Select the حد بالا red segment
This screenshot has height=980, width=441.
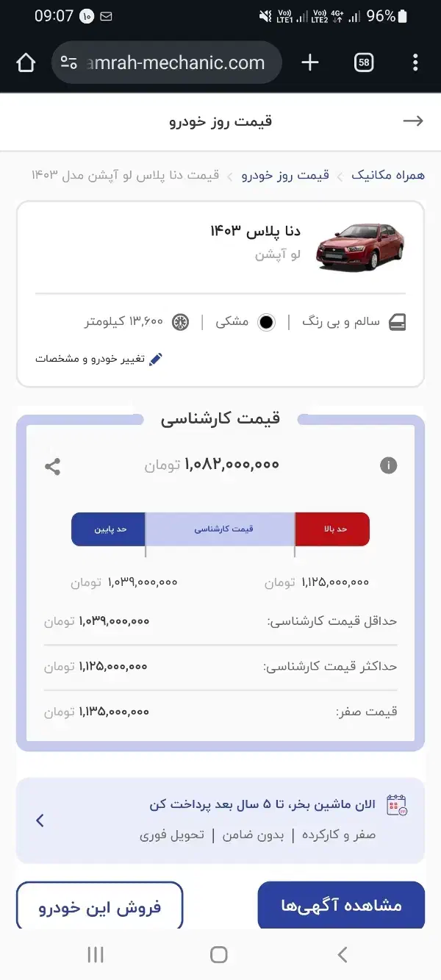click(x=331, y=529)
